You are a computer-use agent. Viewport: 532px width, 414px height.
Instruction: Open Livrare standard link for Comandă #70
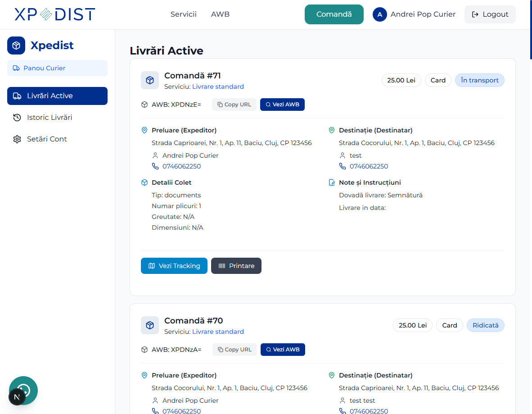[218, 332]
